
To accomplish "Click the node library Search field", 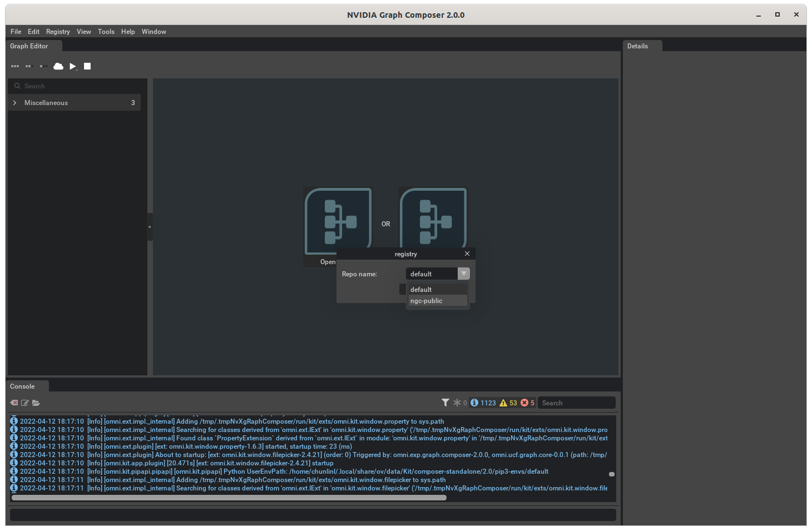I will click(75, 86).
